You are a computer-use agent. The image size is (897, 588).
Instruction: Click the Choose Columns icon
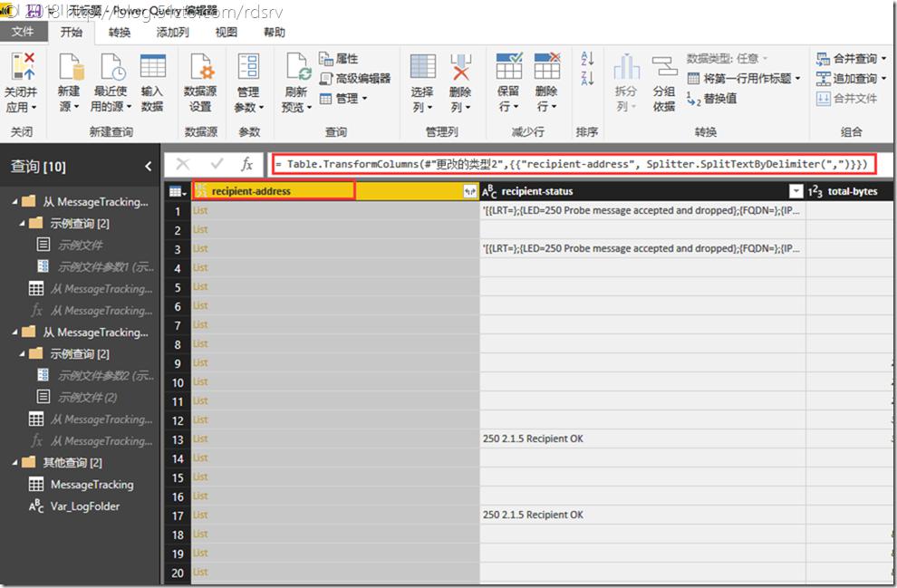(423, 66)
